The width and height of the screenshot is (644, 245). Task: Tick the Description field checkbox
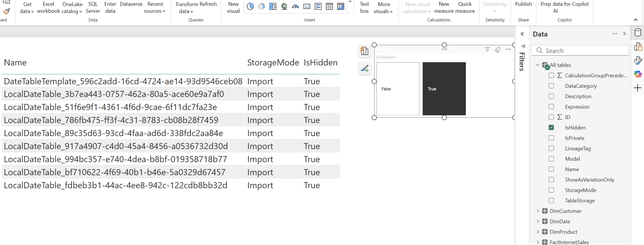click(x=551, y=96)
